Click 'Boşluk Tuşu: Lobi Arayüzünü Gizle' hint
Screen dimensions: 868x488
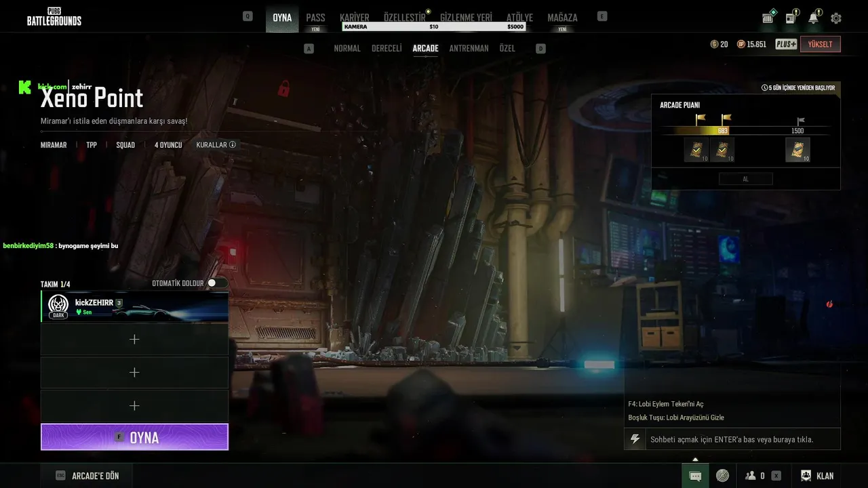pyautogui.click(x=676, y=418)
